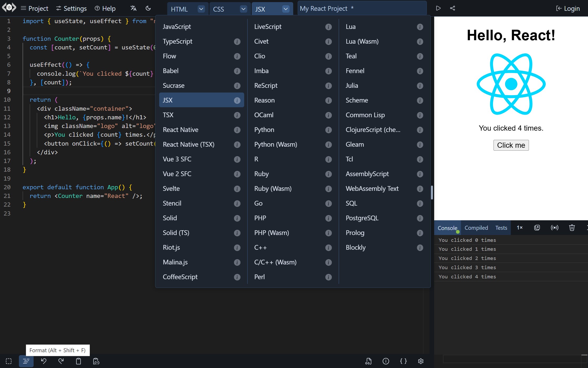Click the Settings gear icon bottom right
This screenshot has width=588, height=368.
point(421,361)
